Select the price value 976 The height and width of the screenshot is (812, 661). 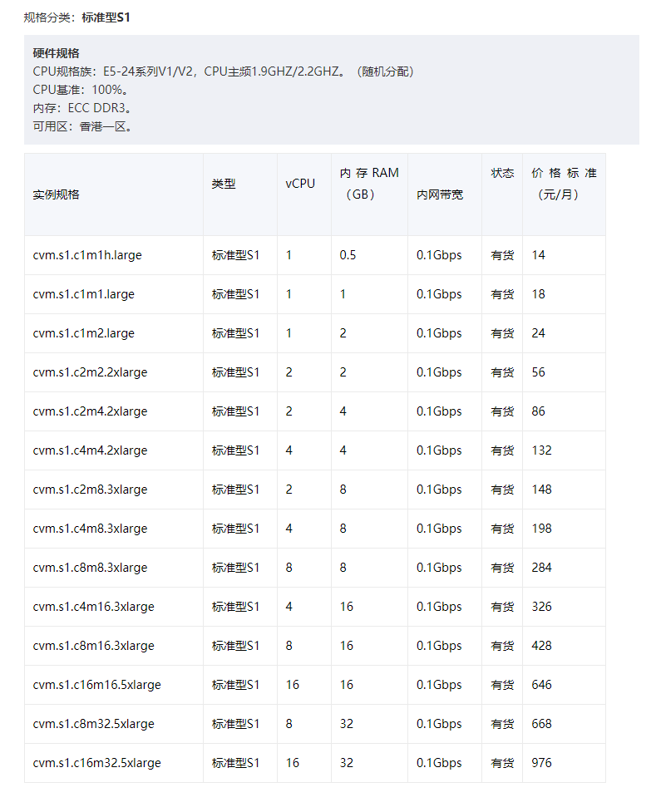542,763
